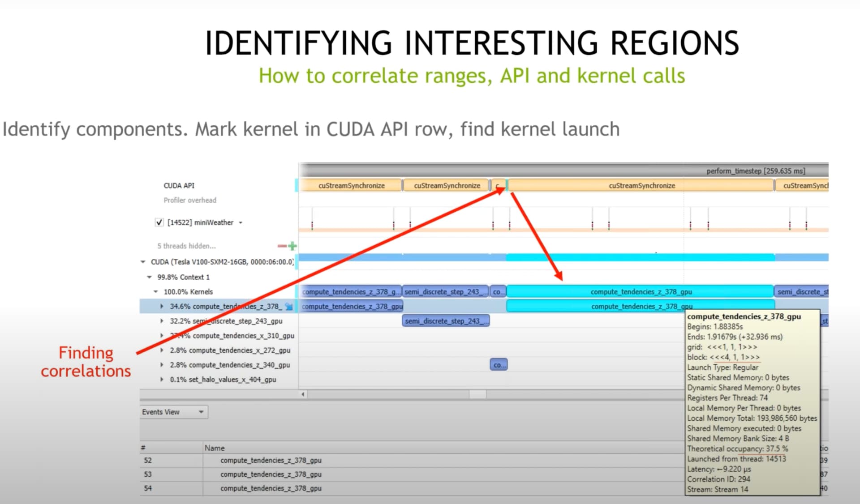Collapse the CUDA (Tesla V100-SXM2-16GB) device node
This screenshot has width=860, height=504.
[142, 262]
